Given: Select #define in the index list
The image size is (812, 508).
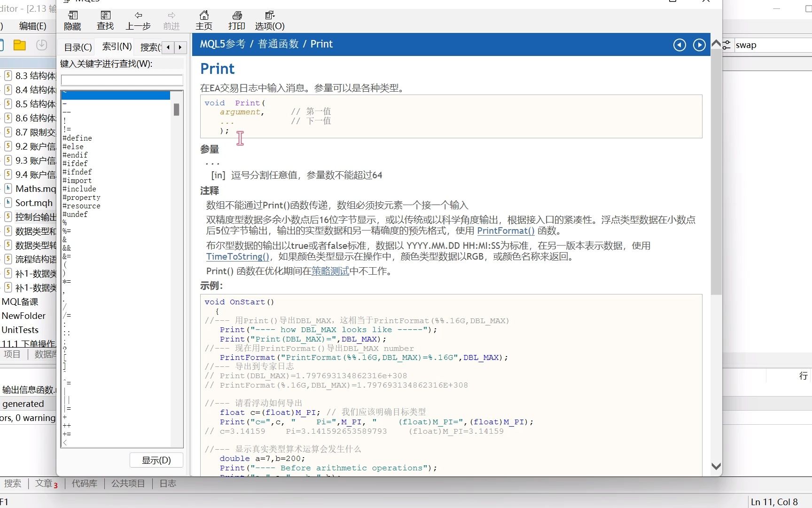Looking at the screenshot, I should click(77, 138).
